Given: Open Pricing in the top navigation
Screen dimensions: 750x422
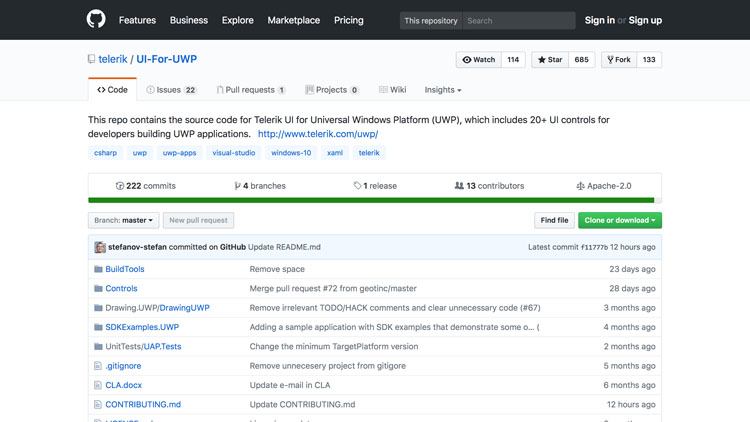Looking at the screenshot, I should 349,20.
